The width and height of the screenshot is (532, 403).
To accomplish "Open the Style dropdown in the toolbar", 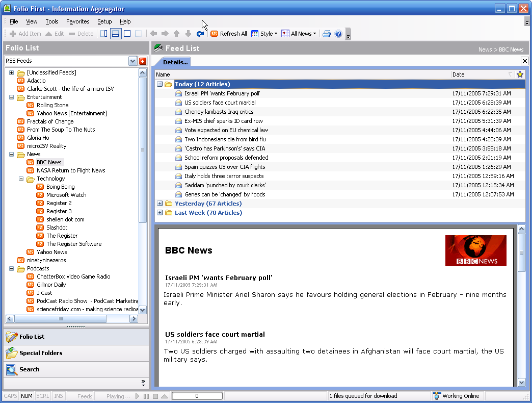I will (264, 34).
